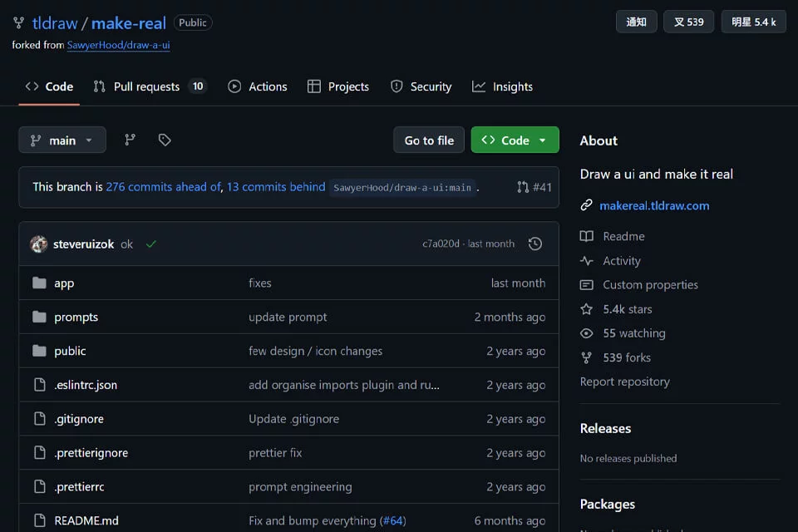Open the app folder
Screen dimensions: 798x532
64,283
